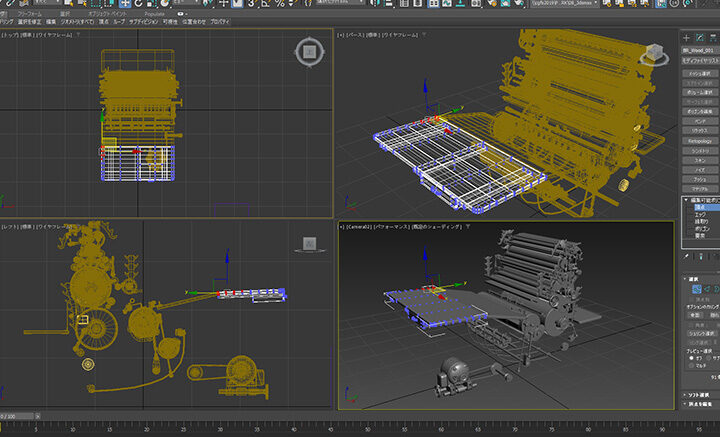The image size is (720, 437).
Task: Click the time slider at 0 / 100
Action: (x=17, y=416)
